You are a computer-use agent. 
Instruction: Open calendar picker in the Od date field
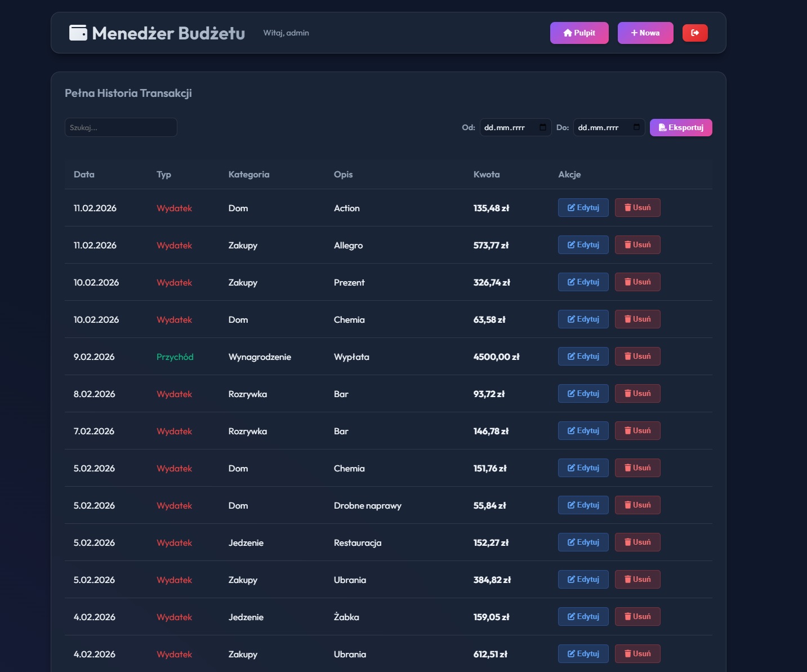pos(543,127)
